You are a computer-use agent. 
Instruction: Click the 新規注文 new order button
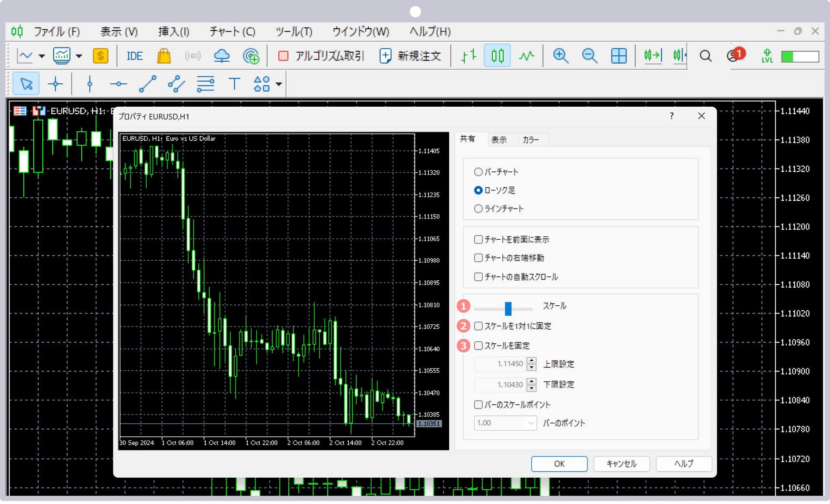click(410, 56)
